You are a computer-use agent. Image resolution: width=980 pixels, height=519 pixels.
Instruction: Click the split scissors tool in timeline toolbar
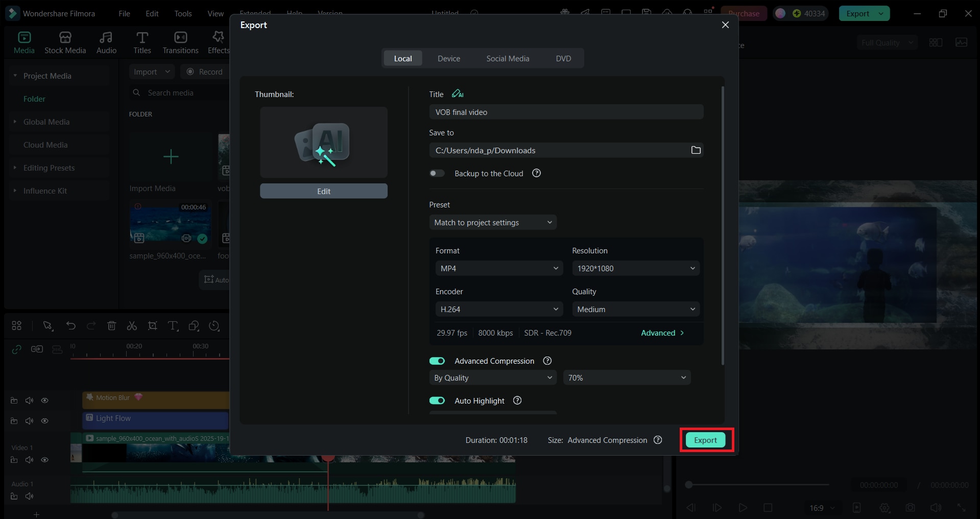132,326
